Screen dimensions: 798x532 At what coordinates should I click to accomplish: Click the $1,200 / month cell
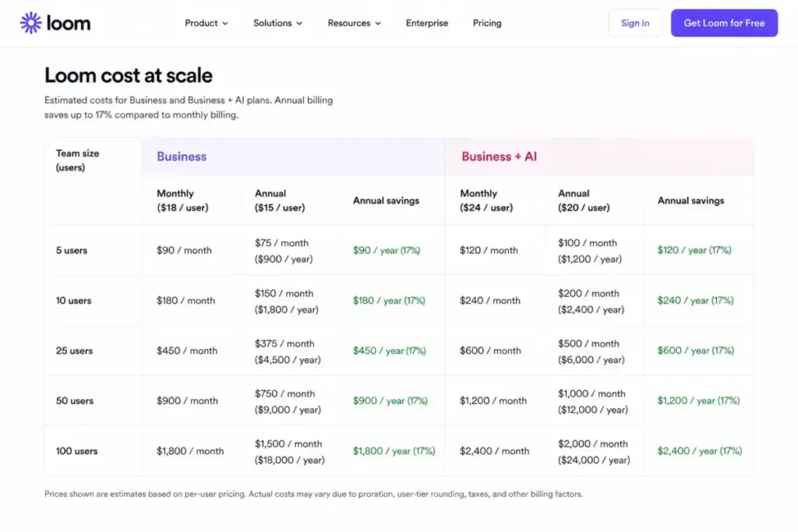point(493,401)
